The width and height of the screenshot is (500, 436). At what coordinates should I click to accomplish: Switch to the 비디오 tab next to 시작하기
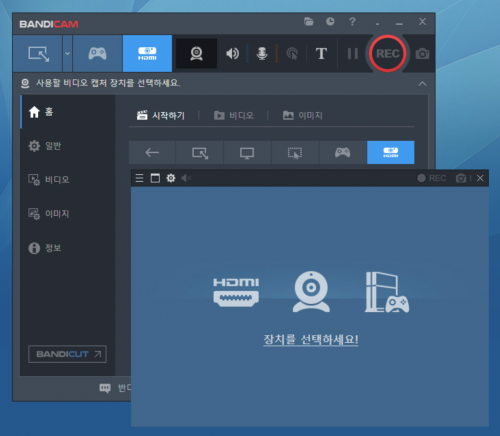pos(234,116)
